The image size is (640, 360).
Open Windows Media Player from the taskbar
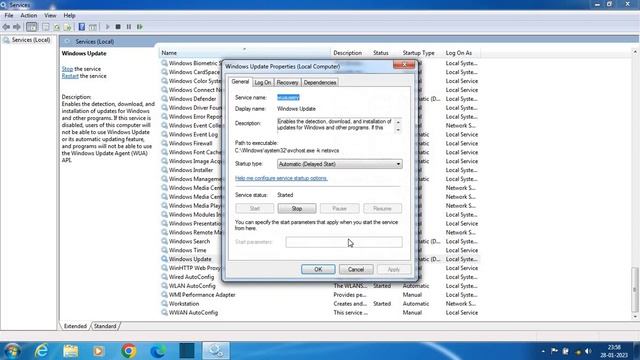98,351
